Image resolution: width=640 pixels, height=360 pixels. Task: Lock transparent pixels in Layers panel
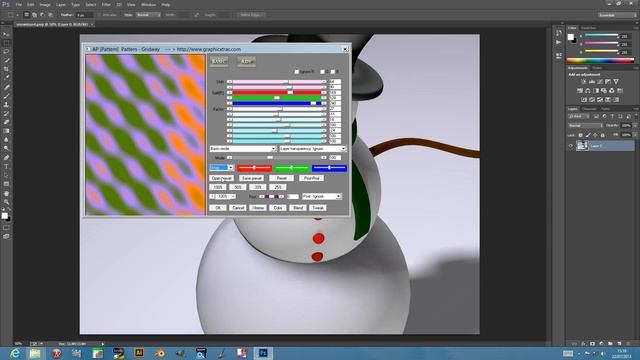[581, 135]
